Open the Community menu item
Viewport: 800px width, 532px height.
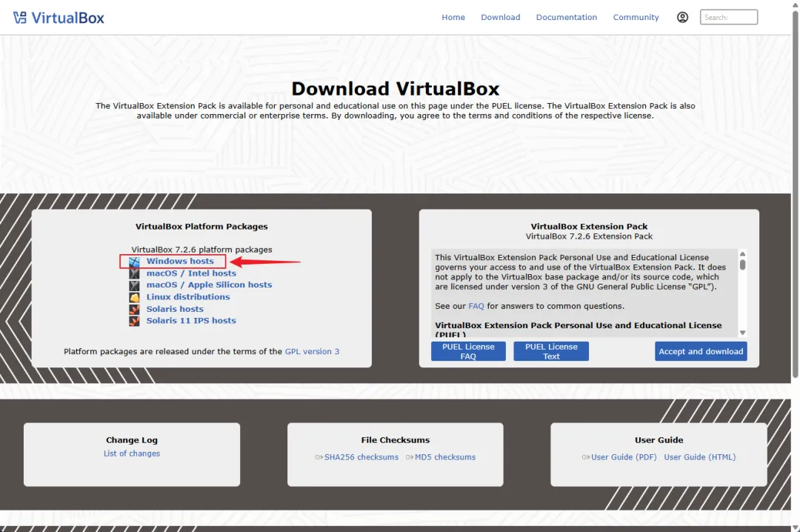coord(636,17)
